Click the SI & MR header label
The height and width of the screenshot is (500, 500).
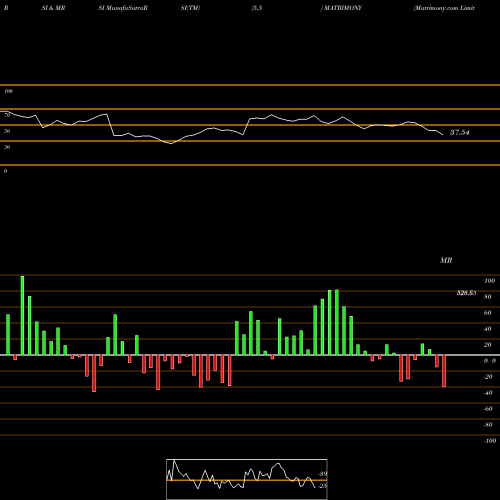53,8
